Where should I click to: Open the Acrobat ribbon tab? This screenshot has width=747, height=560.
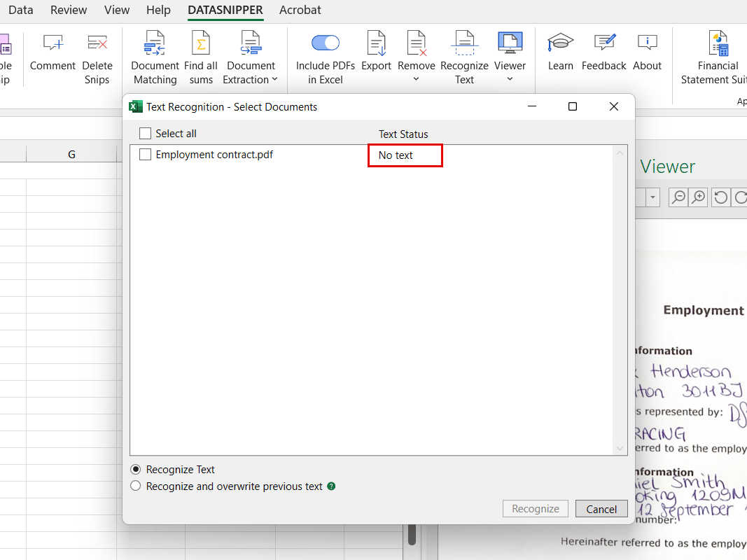click(x=300, y=10)
